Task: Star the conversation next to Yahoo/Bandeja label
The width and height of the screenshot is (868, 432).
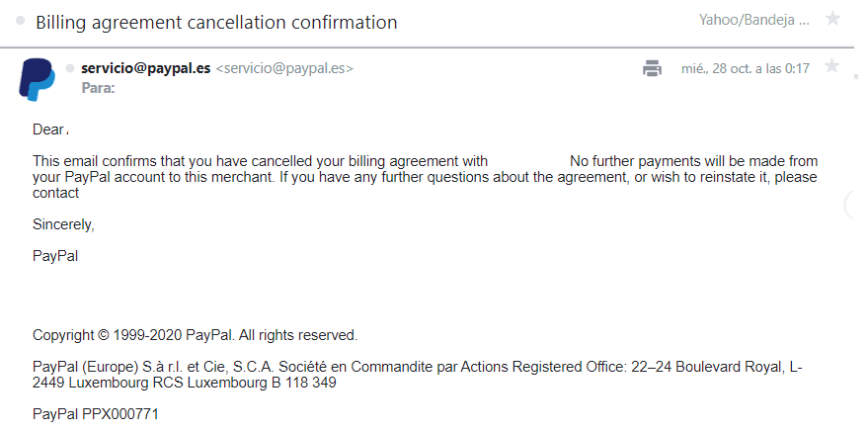Action: pos(832,20)
